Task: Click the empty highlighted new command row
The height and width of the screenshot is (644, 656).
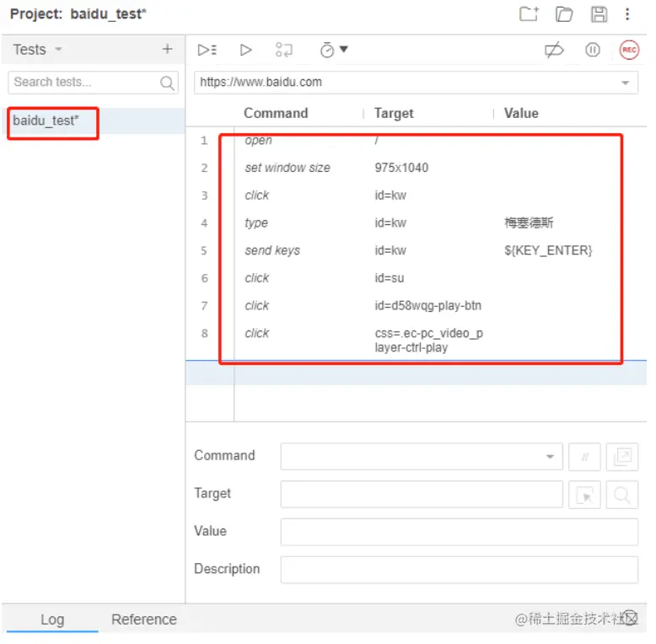Action: pos(416,373)
